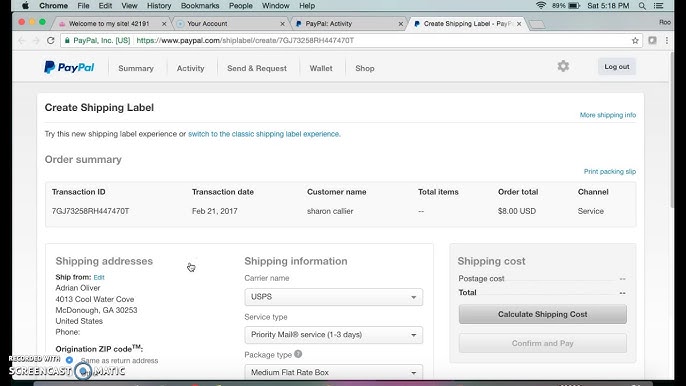Screen dimensions: 686x386
Task: Click the extension icon beside the bookmark star
Action: (652, 40)
